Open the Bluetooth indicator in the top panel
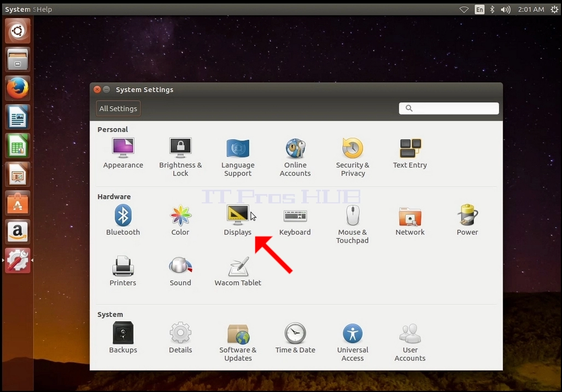The image size is (562, 392). (x=492, y=10)
